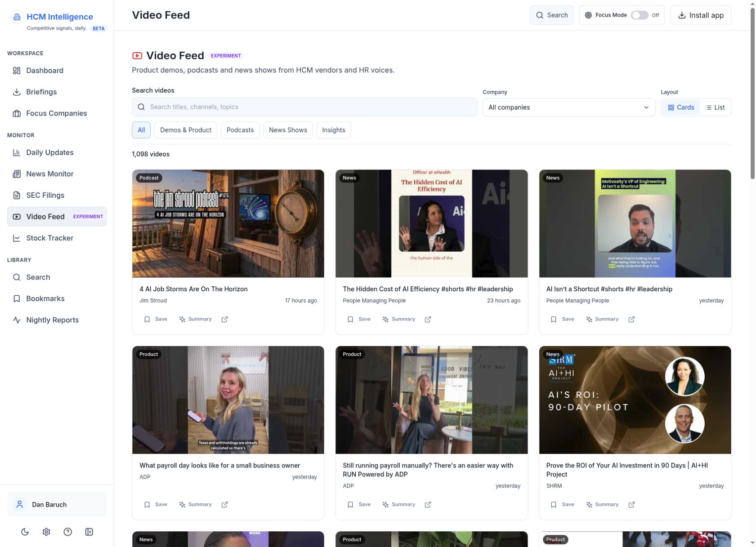Image resolution: width=756 pixels, height=547 pixels.
Task: Collapse the sidebar panel icon
Action: click(x=89, y=532)
